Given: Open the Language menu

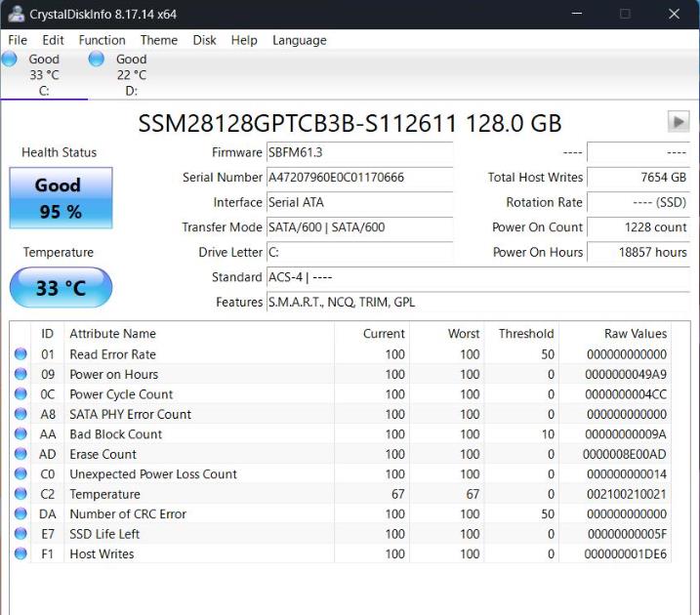Looking at the screenshot, I should coord(300,40).
